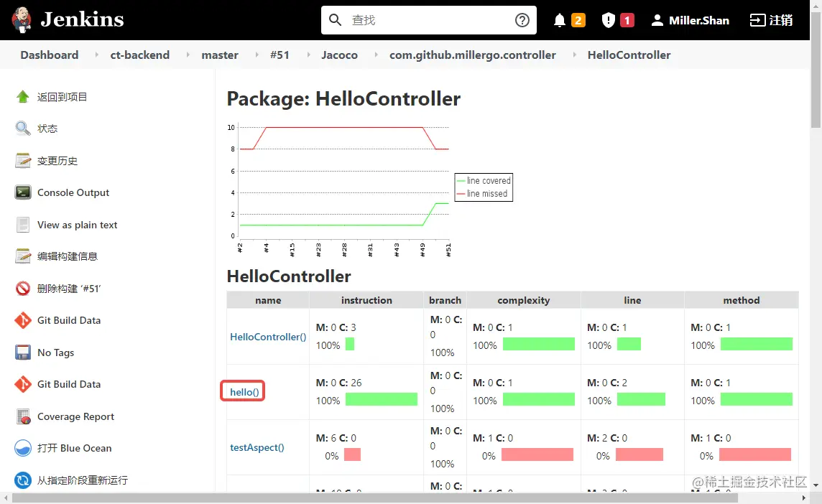Open the hello() method link
822x504 pixels.
click(244, 392)
